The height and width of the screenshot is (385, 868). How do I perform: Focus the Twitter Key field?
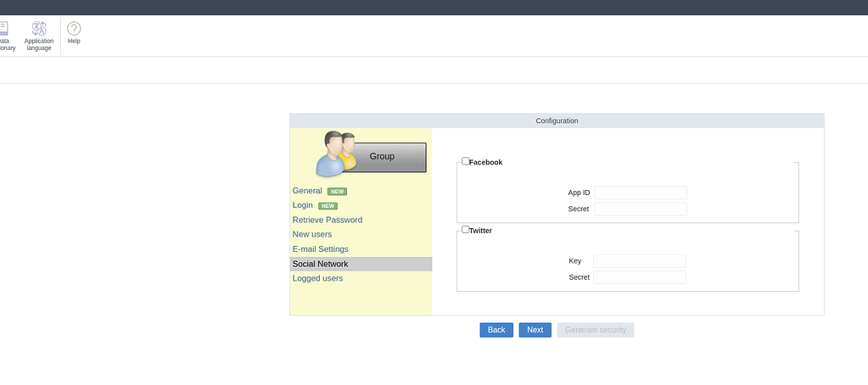point(640,261)
